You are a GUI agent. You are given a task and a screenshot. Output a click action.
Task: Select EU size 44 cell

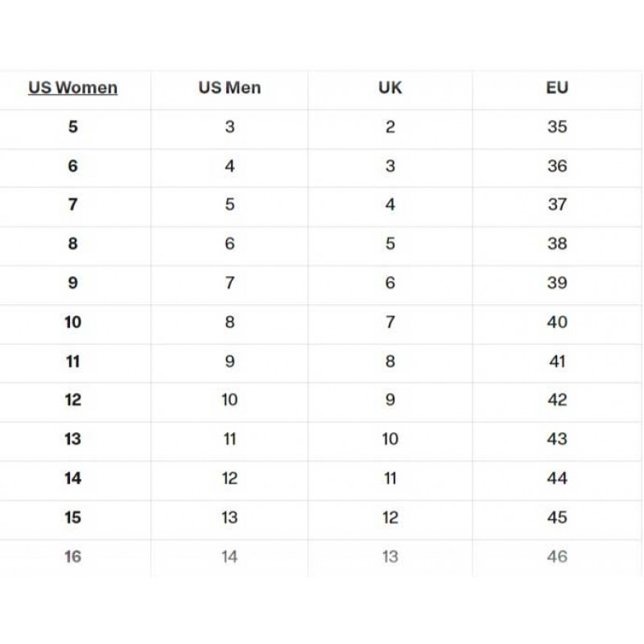point(557,478)
